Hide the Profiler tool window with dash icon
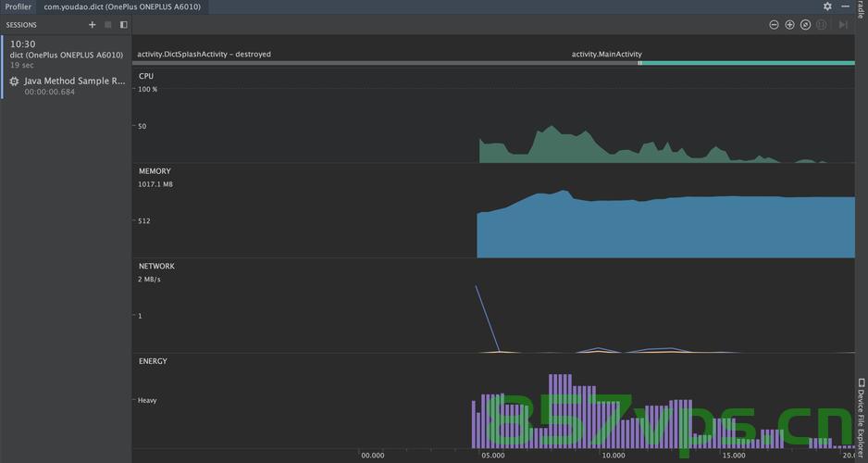Screen dimensions: 868x463 point(845,6)
